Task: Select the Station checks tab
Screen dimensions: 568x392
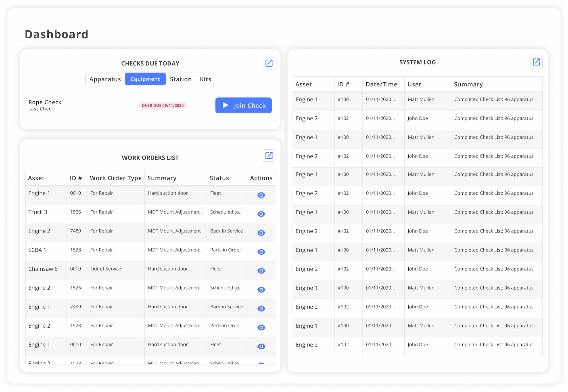Action: point(181,79)
